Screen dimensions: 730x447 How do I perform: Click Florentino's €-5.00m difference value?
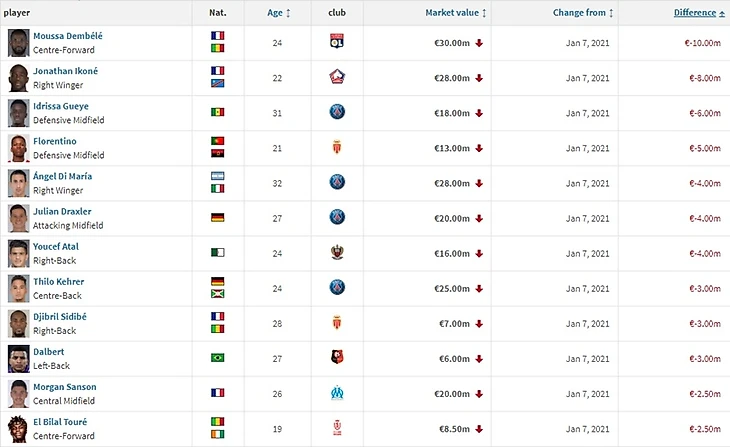coord(706,148)
